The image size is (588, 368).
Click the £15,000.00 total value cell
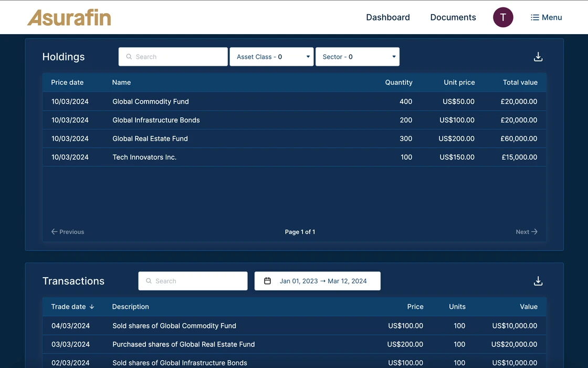(519, 157)
